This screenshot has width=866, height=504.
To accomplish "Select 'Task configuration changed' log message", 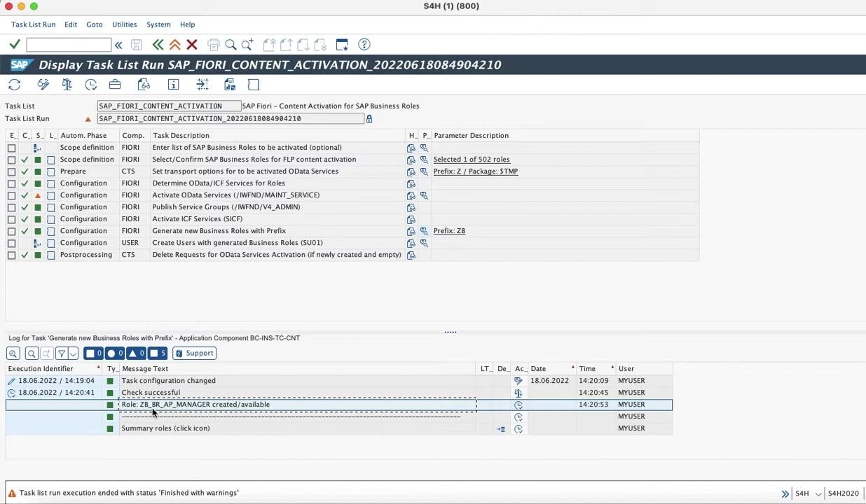I will coord(168,381).
